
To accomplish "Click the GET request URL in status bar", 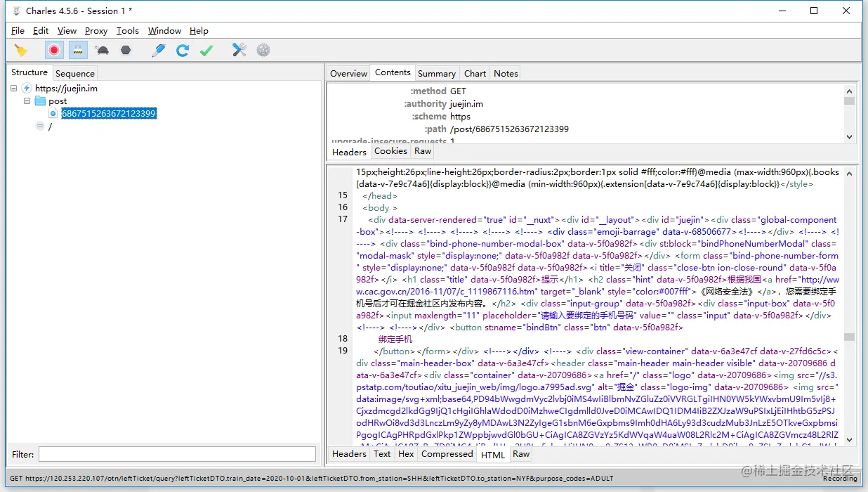I will (312, 479).
